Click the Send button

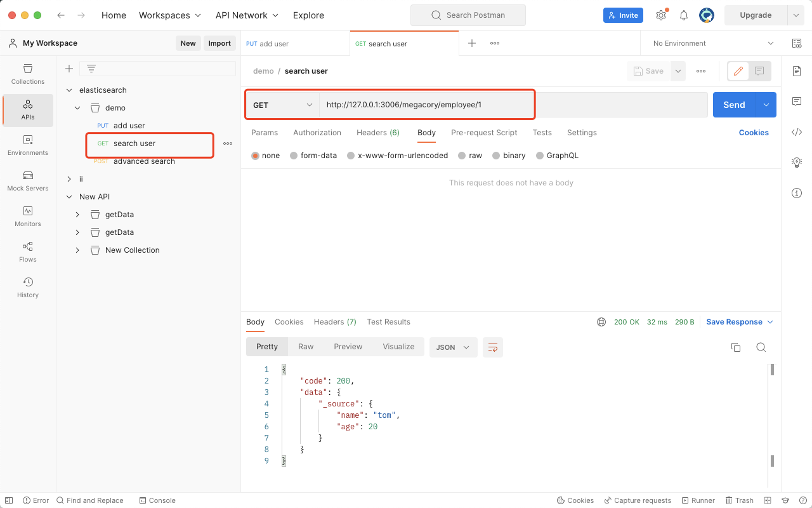pos(734,104)
